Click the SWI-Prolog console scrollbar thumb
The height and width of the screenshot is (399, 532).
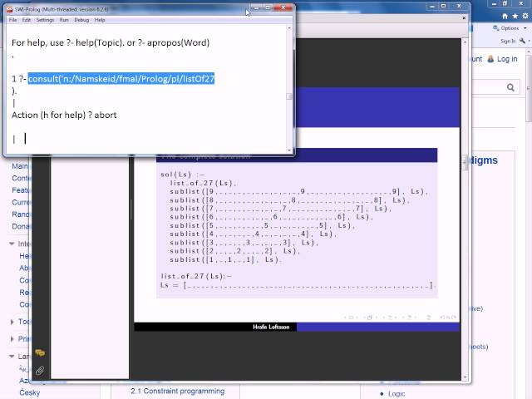pyautogui.click(x=289, y=96)
